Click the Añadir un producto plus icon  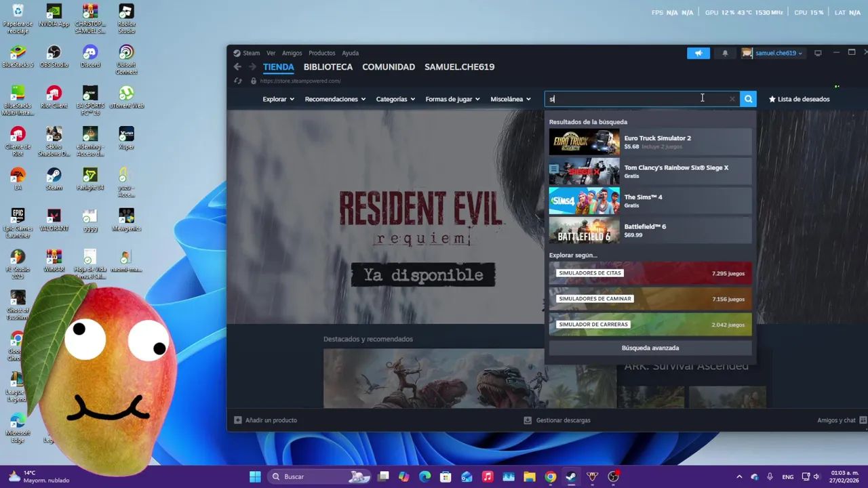238,420
